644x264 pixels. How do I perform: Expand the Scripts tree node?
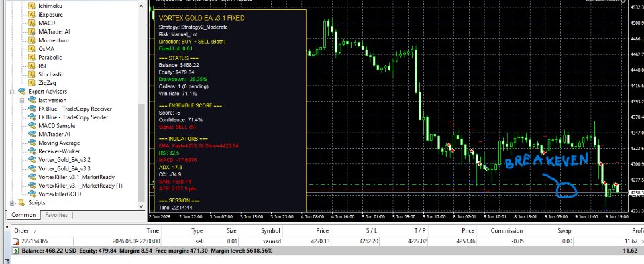pos(12,203)
